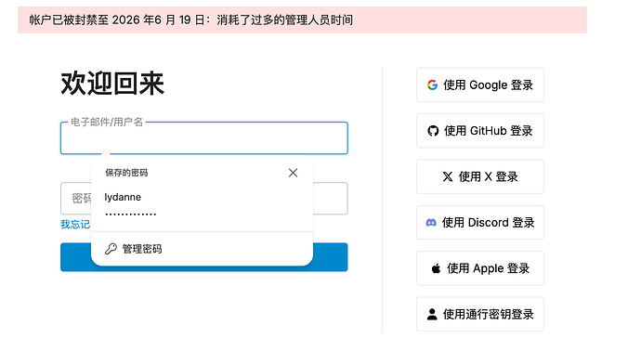
Task: Open the 我忘记 forgot password link
Action: 75,225
